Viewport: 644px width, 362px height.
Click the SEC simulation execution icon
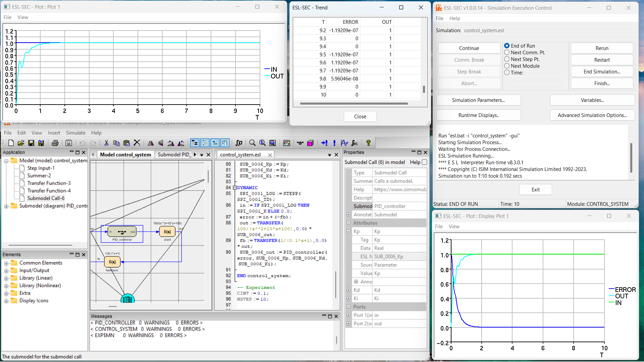tap(355, 143)
